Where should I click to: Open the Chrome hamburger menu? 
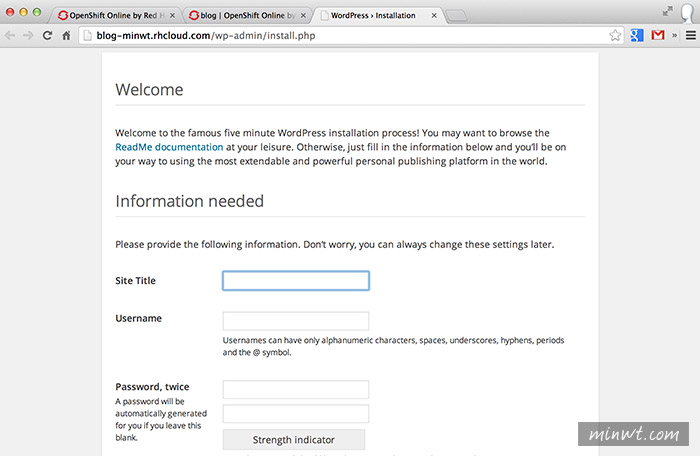tap(691, 35)
